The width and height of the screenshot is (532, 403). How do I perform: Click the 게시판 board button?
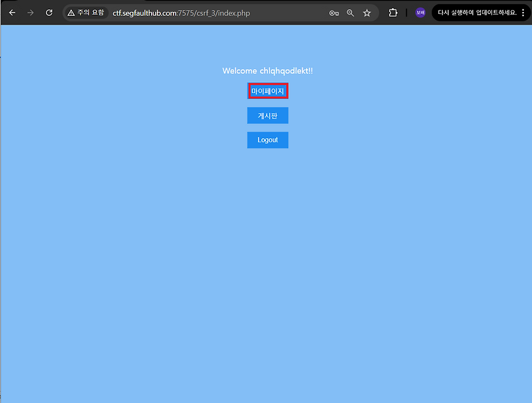click(267, 115)
